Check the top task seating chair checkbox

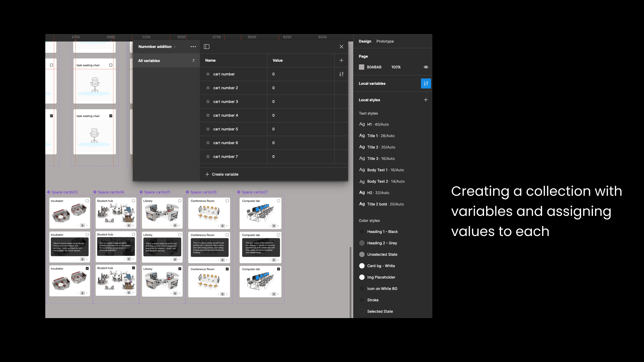coord(111,65)
